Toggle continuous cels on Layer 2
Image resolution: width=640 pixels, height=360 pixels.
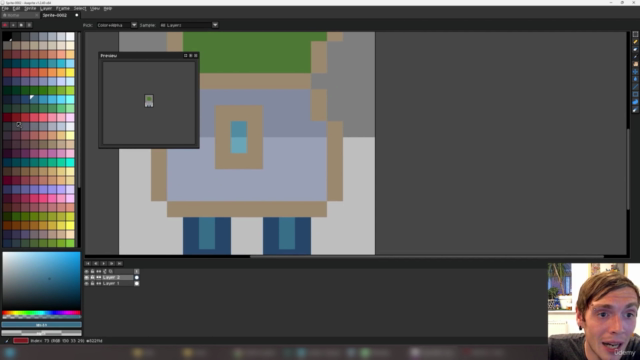click(x=98, y=278)
